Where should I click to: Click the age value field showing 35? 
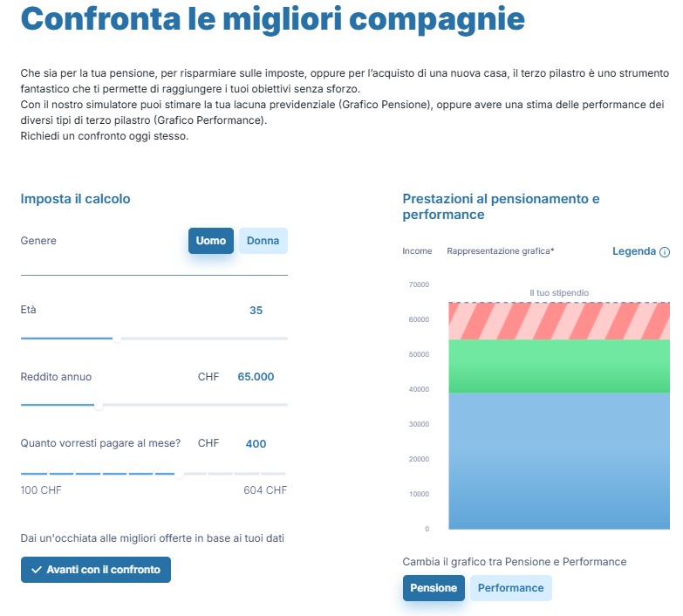point(256,311)
